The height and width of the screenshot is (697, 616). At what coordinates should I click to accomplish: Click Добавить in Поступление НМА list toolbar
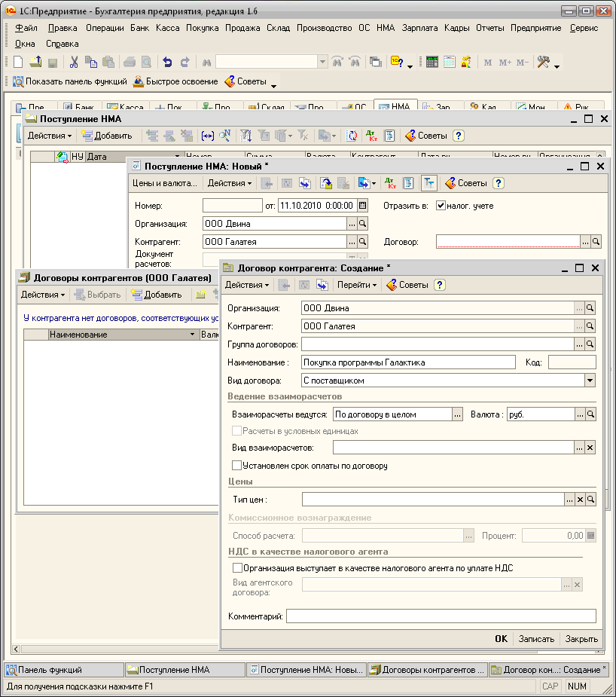pos(107,136)
